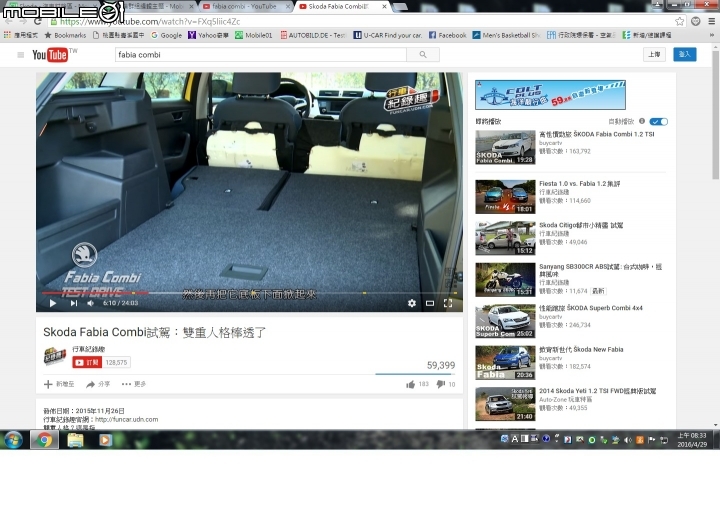The width and height of the screenshot is (720, 526).
Task: Open the Chrome menu
Action: pos(711,21)
